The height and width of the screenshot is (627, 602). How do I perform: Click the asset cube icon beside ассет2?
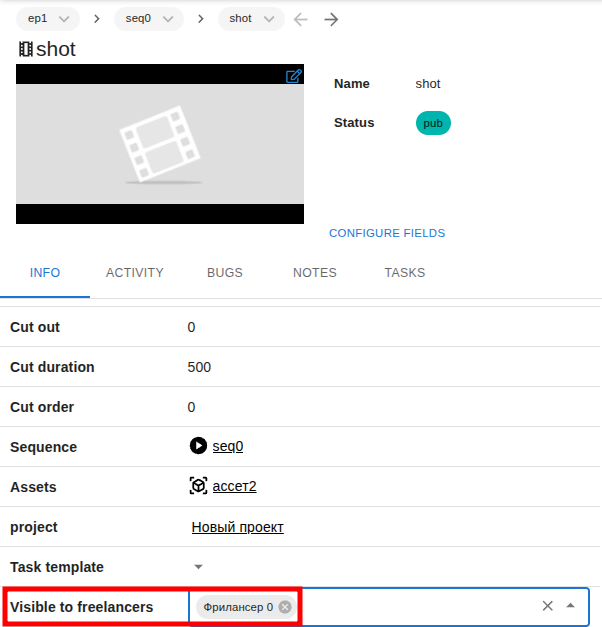(x=198, y=486)
